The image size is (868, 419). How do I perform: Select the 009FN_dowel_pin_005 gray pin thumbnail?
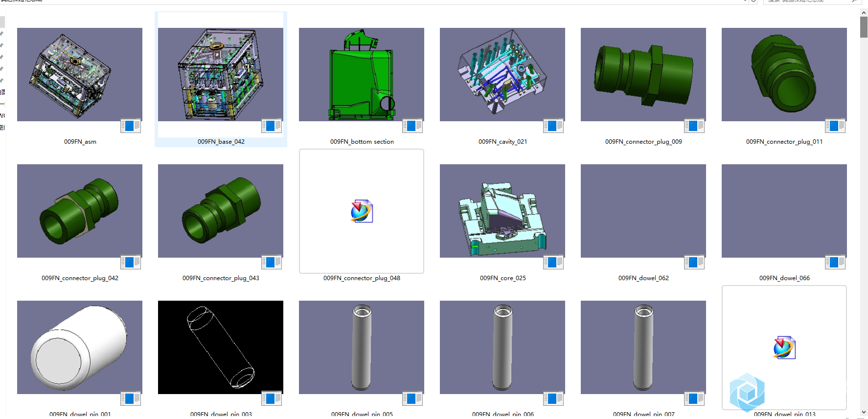click(x=362, y=347)
